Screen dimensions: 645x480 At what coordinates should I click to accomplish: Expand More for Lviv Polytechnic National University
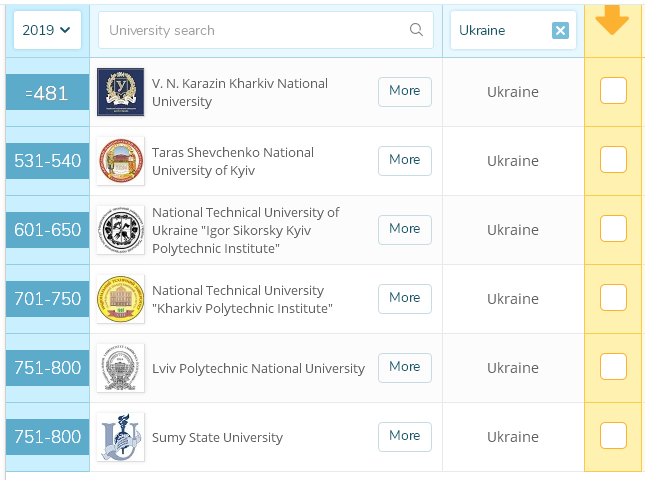tap(405, 367)
